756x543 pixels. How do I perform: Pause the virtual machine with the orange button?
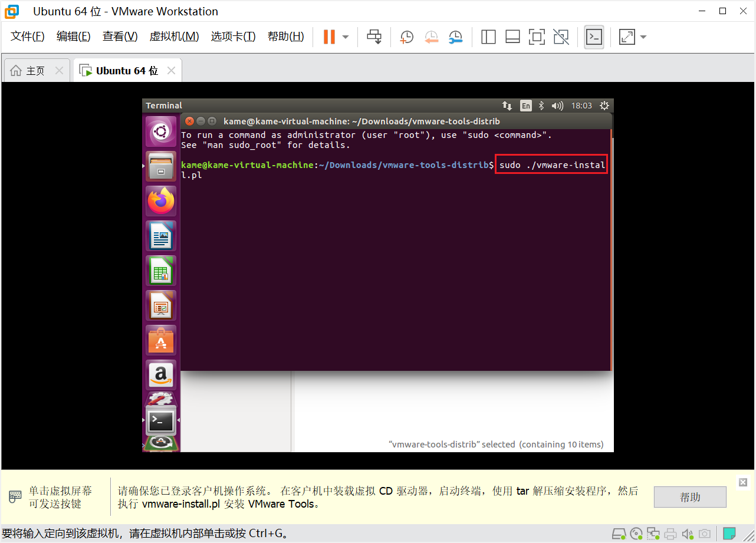pos(329,37)
